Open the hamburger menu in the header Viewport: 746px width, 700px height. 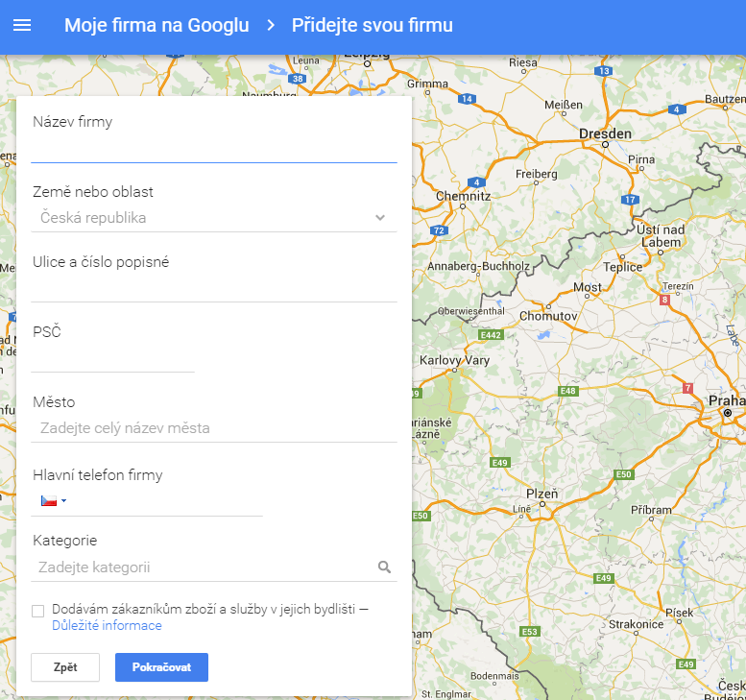tap(22, 25)
